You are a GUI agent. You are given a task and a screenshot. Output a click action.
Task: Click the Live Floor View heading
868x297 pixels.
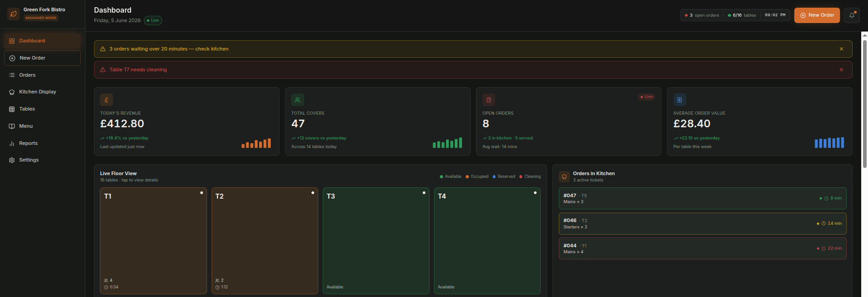tap(118, 173)
